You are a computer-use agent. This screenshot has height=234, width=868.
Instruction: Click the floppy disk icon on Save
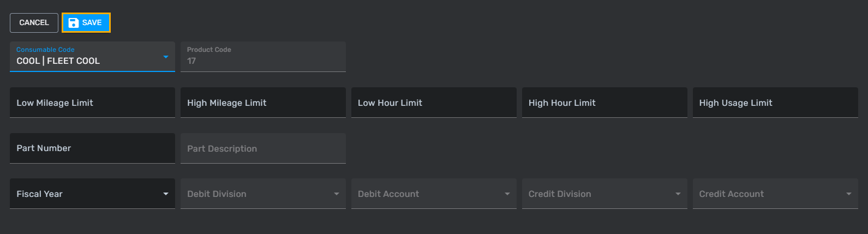coord(73,23)
